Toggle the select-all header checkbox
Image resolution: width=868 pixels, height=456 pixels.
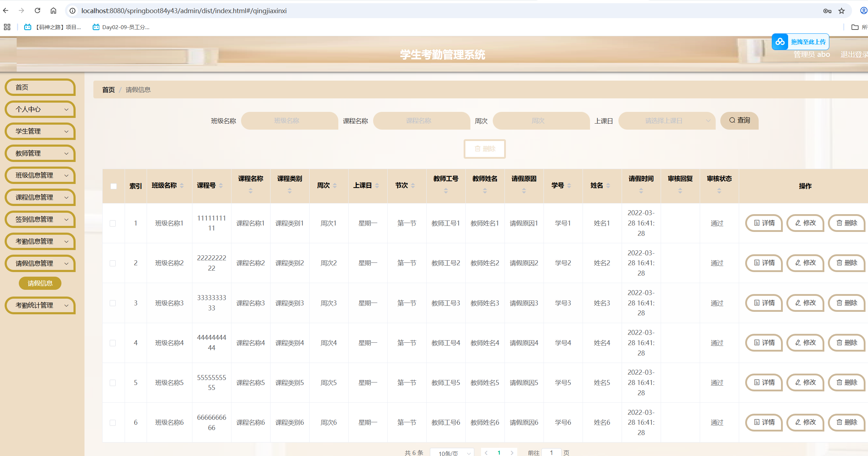114,186
